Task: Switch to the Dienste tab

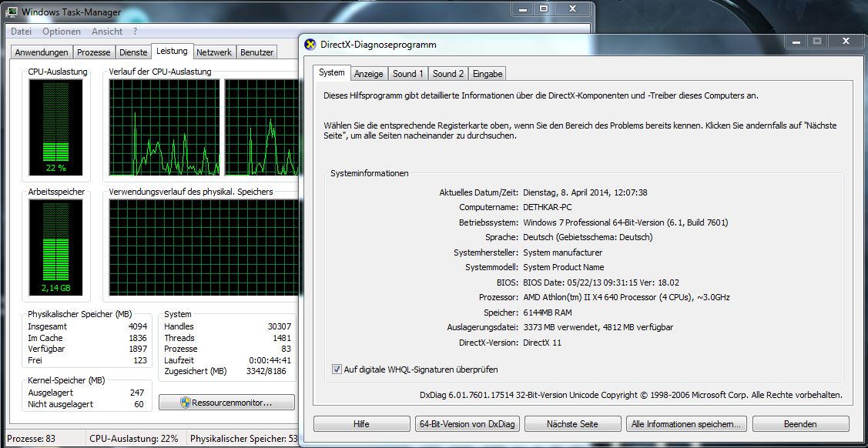Action: coord(133,52)
